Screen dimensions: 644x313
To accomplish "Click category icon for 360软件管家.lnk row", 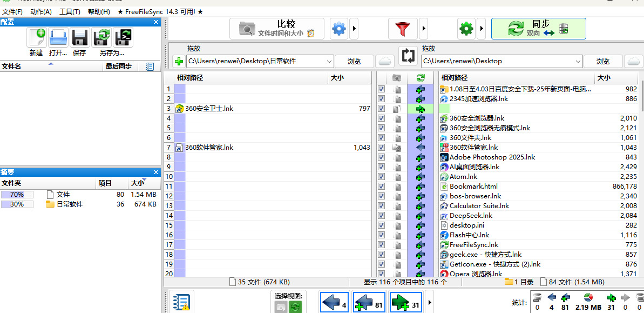I will click(x=397, y=147).
